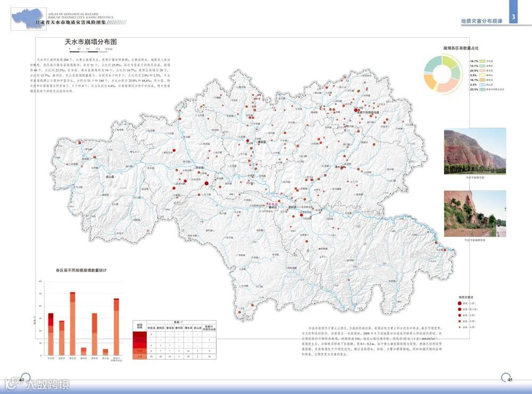Click the giant collapse symbol topping the legend
The height and width of the screenshot is (394, 532).
pos(460,303)
